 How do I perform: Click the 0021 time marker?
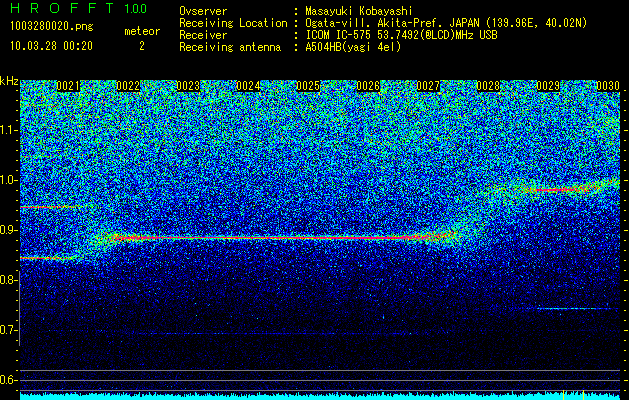point(68,86)
